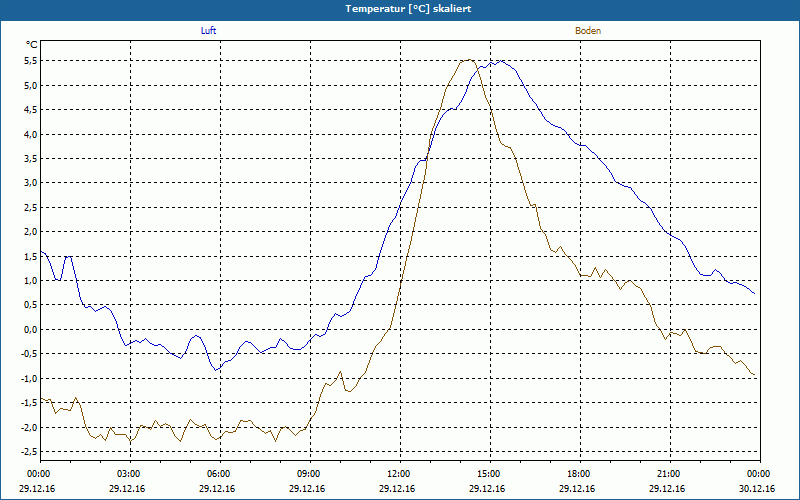800x500 pixels.
Task: Select the 2,0 y-axis value
Action: click(x=32, y=232)
